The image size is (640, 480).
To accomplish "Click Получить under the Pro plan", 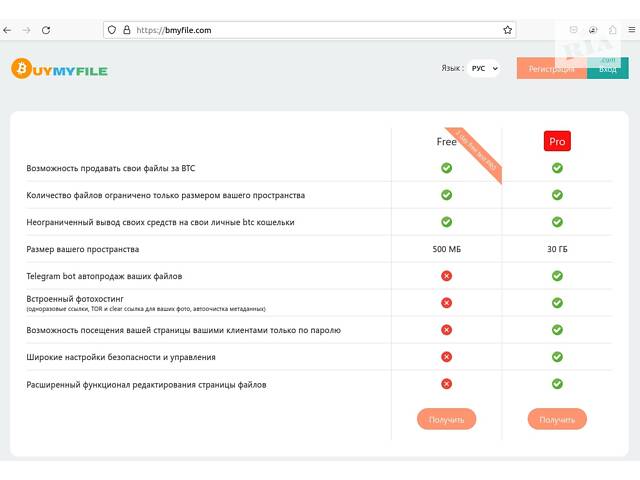I will [557, 419].
